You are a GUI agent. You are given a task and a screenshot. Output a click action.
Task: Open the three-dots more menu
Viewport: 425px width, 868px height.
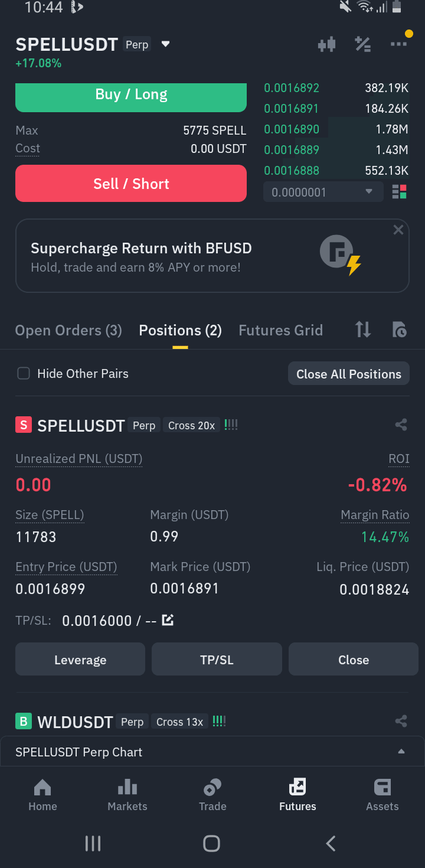point(398,44)
